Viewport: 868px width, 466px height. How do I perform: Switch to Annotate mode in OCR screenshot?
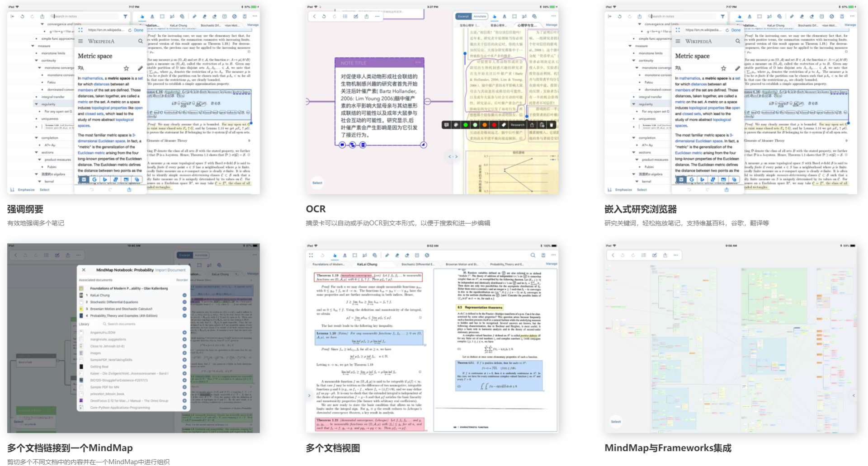click(x=480, y=16)
